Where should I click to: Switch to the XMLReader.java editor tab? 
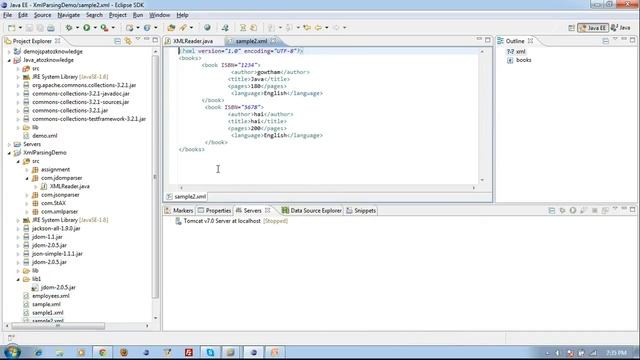click(x=193, y=41)
